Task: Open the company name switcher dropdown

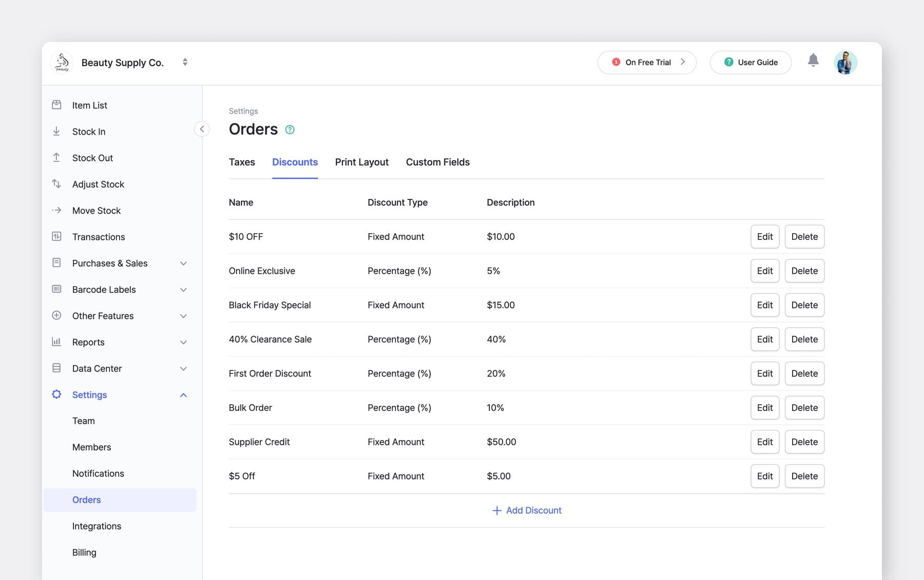Action: [184, 62]
